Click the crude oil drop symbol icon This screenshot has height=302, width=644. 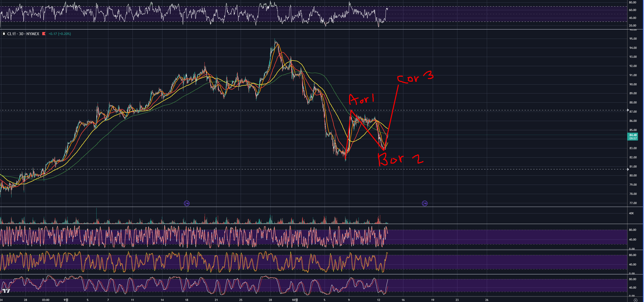click(4, 34)
